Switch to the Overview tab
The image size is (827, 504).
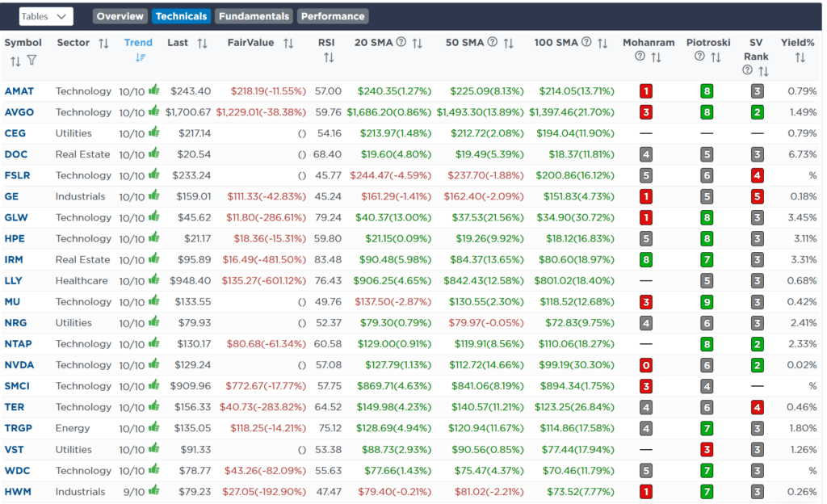pyautogui.click(x=120, y=15)
